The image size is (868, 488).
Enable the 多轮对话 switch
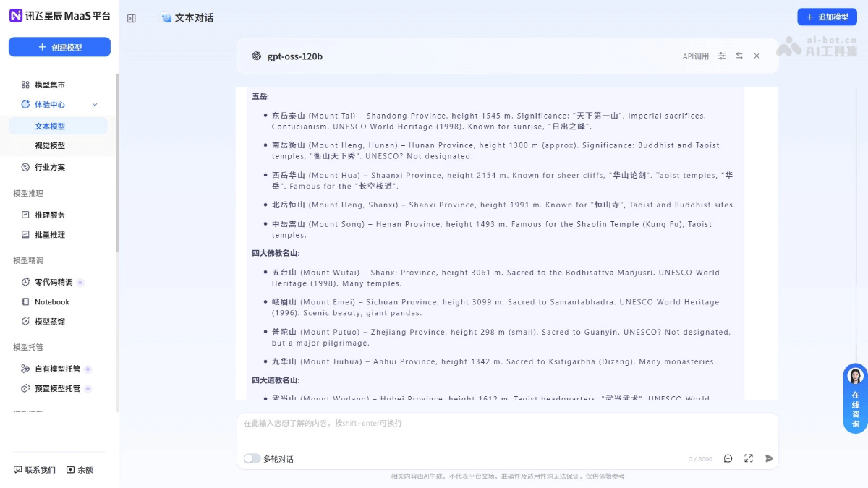click(x=253, y=458)
